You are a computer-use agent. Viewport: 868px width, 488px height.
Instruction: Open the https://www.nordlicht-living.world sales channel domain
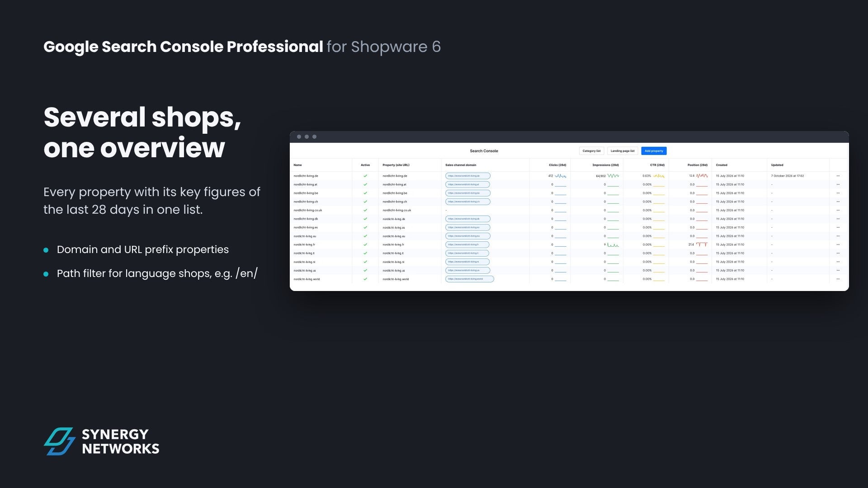point(469,279)
